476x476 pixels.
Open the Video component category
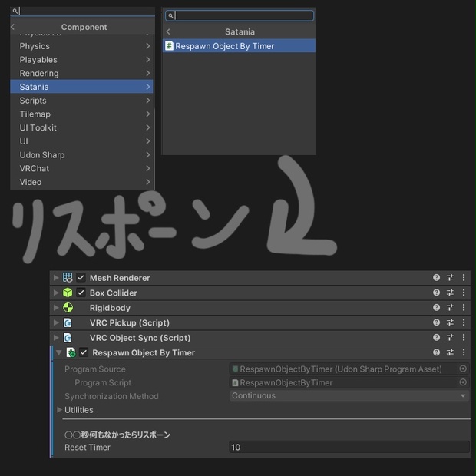(x=81, y=182)
